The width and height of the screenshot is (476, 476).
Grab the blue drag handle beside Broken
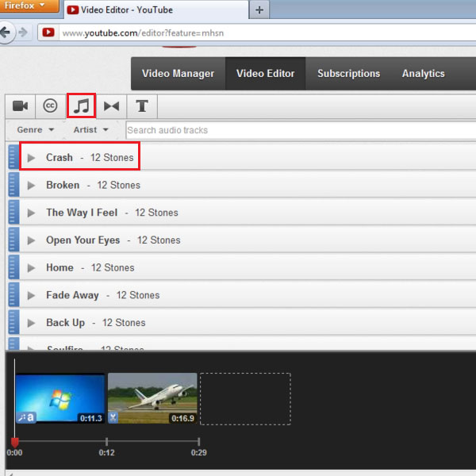[x=13, y=184]
